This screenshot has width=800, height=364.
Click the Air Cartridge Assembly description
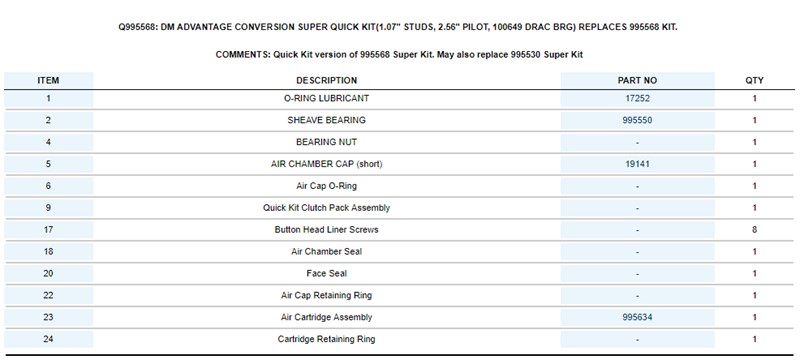(327, 318)
